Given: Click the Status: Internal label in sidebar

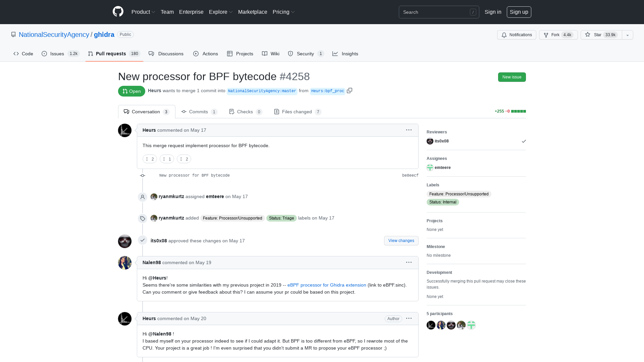Looking at the screenshot, I should coord(443,202).
